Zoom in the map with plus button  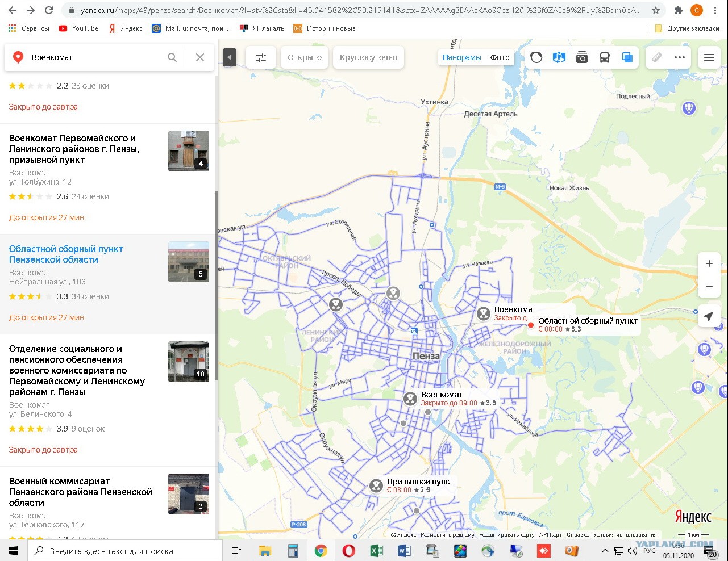click(709, 263)
